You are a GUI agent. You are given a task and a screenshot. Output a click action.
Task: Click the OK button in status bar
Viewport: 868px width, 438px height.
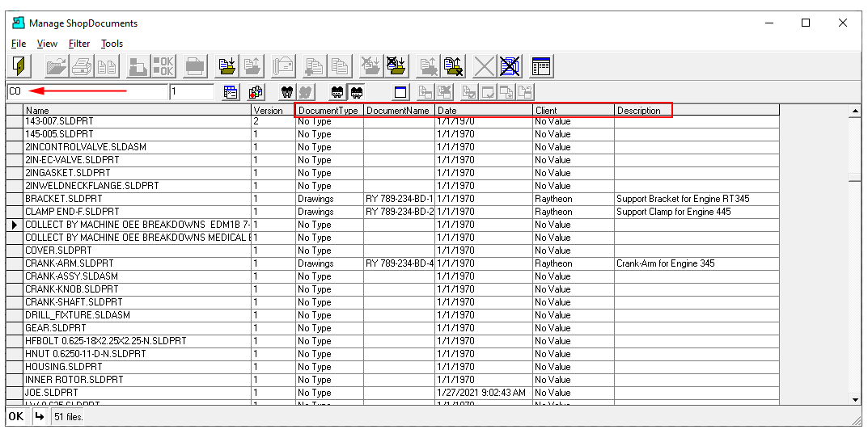[16, 416]
